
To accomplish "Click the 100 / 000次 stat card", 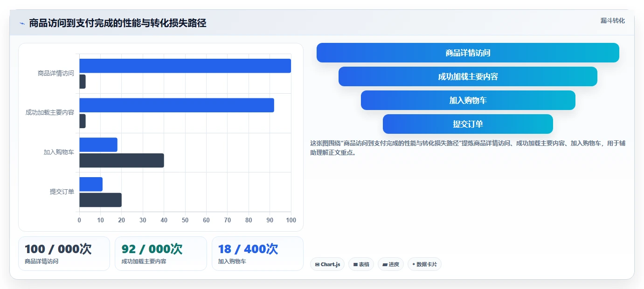I will click(64, 254).
